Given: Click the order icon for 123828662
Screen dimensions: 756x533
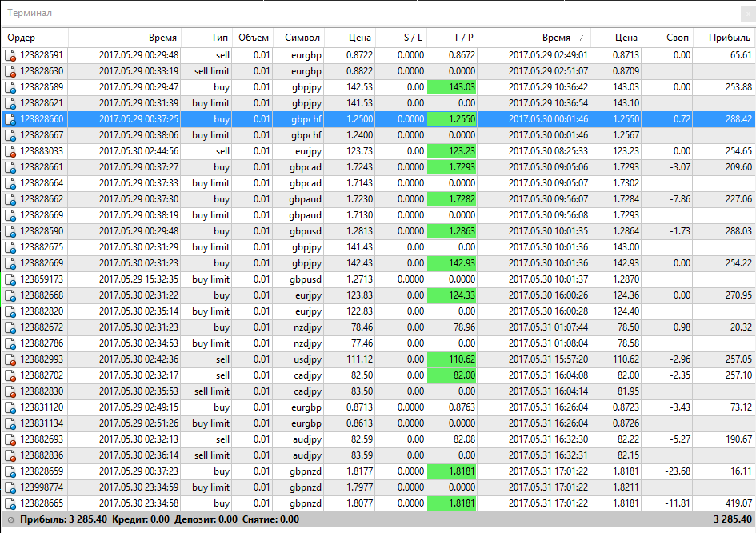Looking at the screenshot, I should tap(10, 200).
